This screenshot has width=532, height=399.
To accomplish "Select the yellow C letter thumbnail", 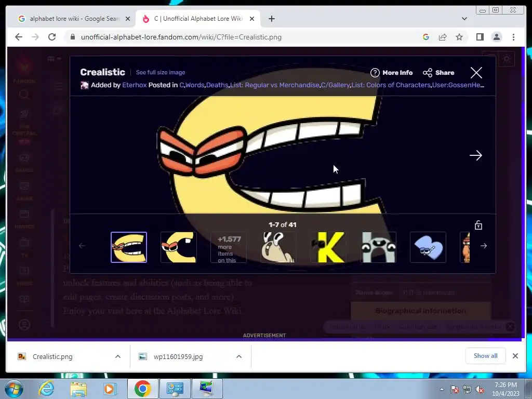I will pos(179,247).
